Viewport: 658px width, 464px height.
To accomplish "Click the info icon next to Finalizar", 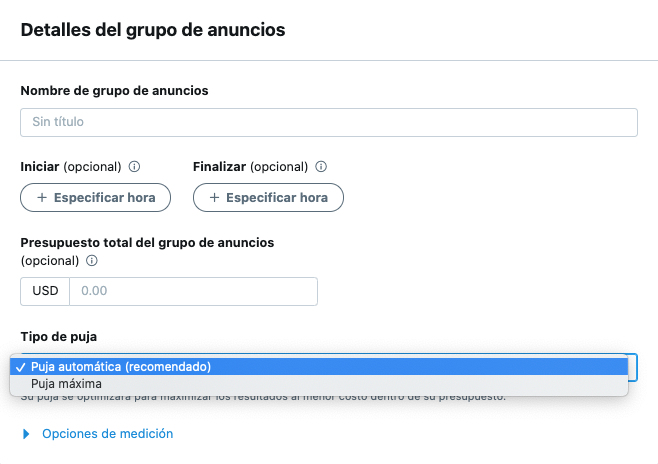I will pos(321,167).
